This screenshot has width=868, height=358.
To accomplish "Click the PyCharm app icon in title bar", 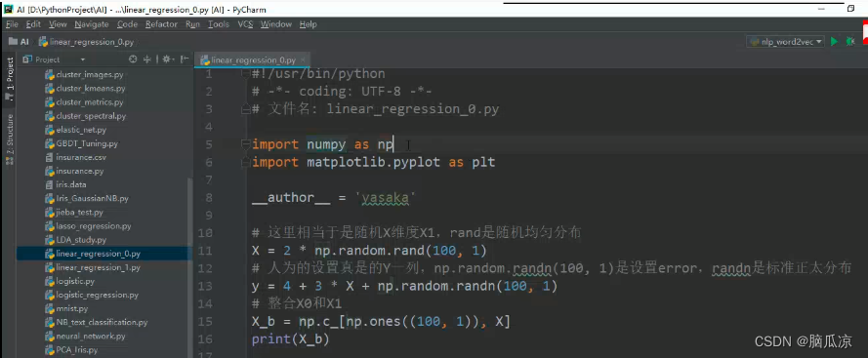I will pyautogui.click(x=9, y=9).
